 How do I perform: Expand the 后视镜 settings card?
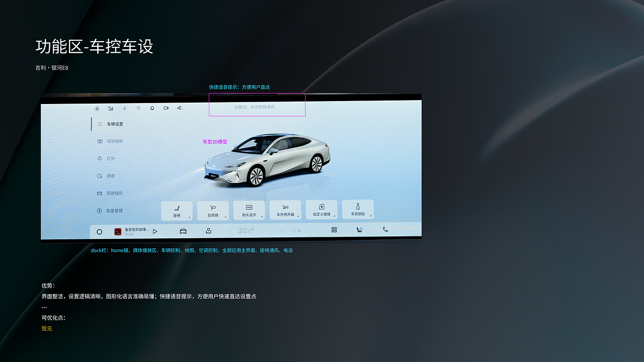tap(213, 210)
